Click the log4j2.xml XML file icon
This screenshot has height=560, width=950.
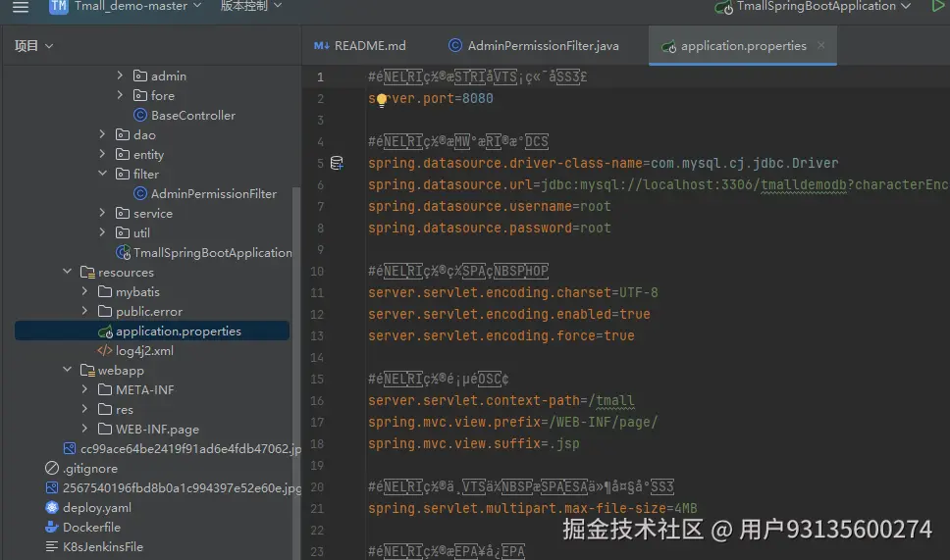pos(105,350)
